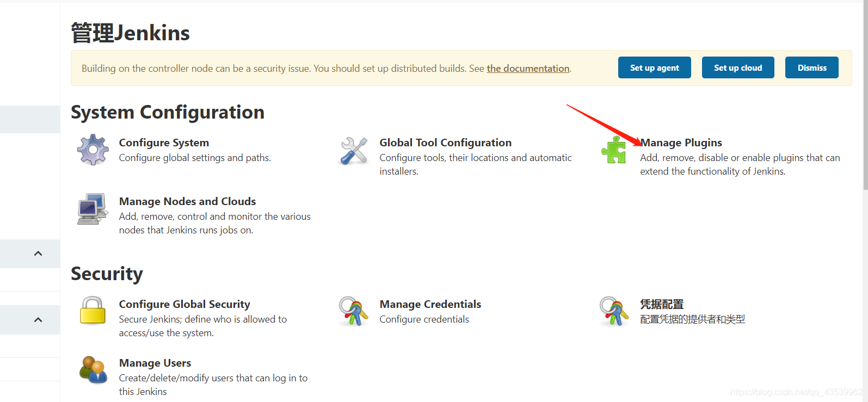Click the 'Configure credentials' description text

pyautogui.click(x=424, y=319)
